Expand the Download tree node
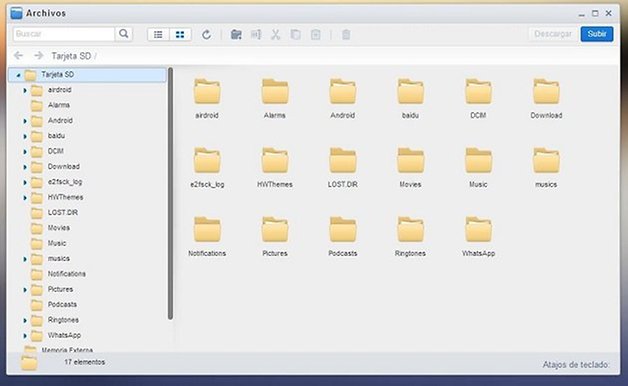This screenshot has height=386, width=628. pyautogui.click(x=25, y=167)
